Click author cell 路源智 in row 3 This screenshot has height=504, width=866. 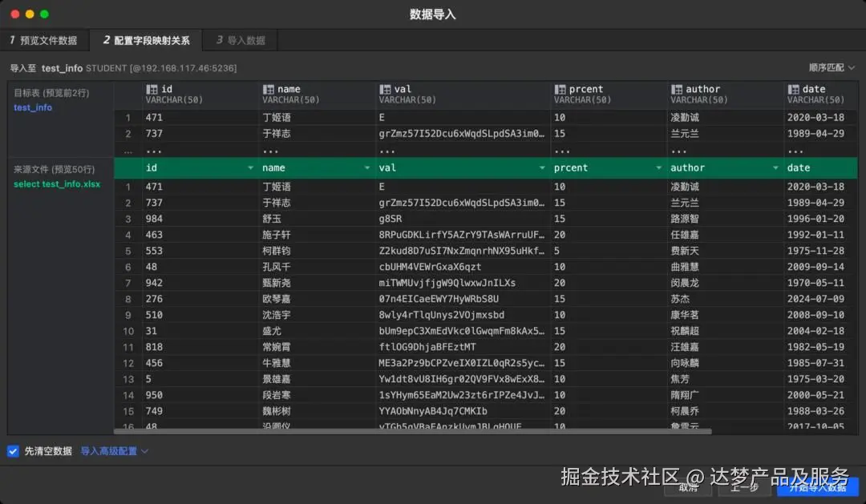pyautogui.click(x=685, y=219)
